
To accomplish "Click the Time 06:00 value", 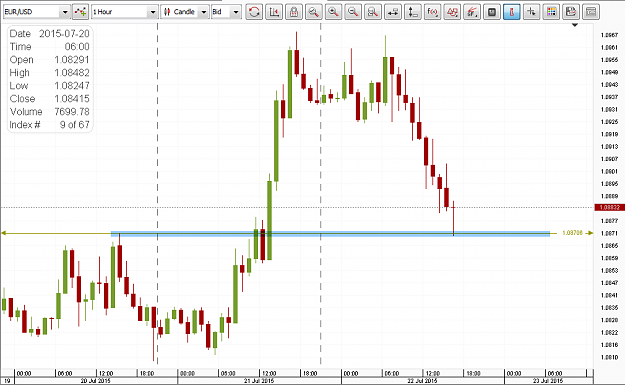I will pos(77,47).
